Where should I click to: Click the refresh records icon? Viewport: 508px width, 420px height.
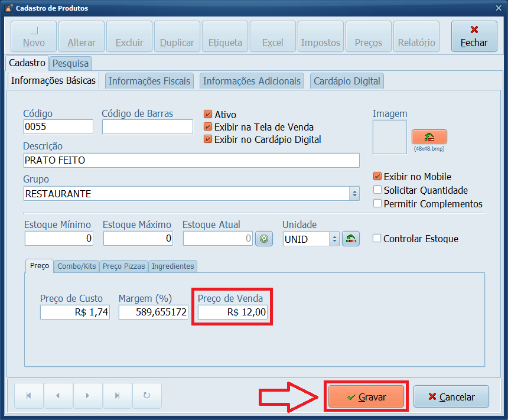tap(146, 396)
